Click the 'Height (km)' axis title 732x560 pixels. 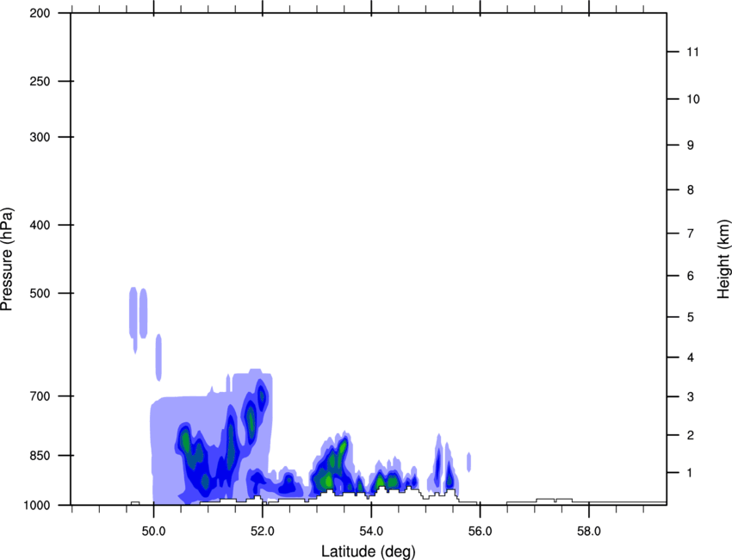[723, 259]
